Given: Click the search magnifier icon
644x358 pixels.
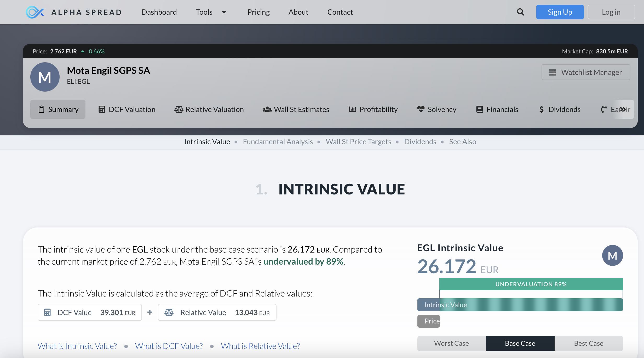Looking at the screenshot, I should point(520,12).
